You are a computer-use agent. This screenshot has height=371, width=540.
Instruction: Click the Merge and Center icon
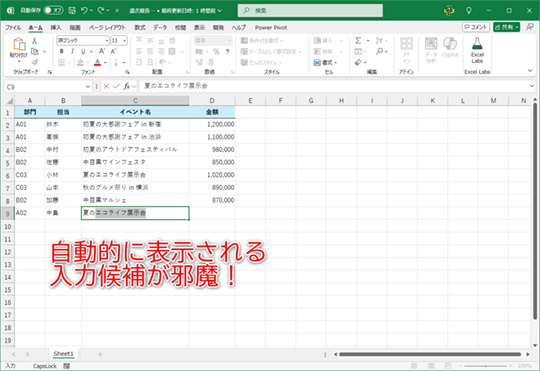[x=172, y=51]
